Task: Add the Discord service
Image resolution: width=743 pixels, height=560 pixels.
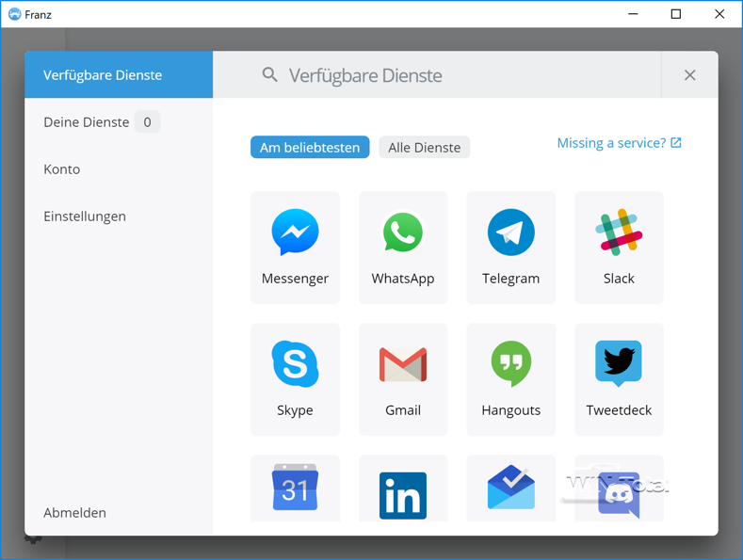Action: point(619,488)
